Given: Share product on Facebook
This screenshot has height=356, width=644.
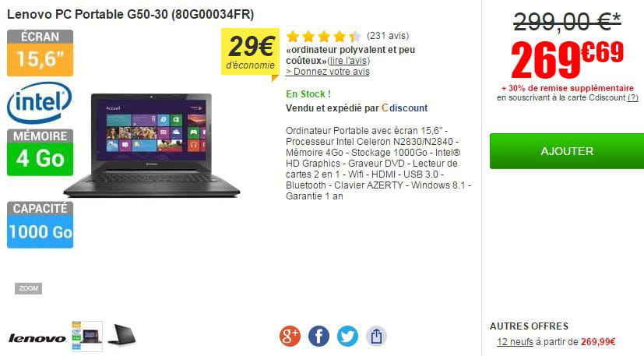Looking at the screenshot, I should (318, 336).
